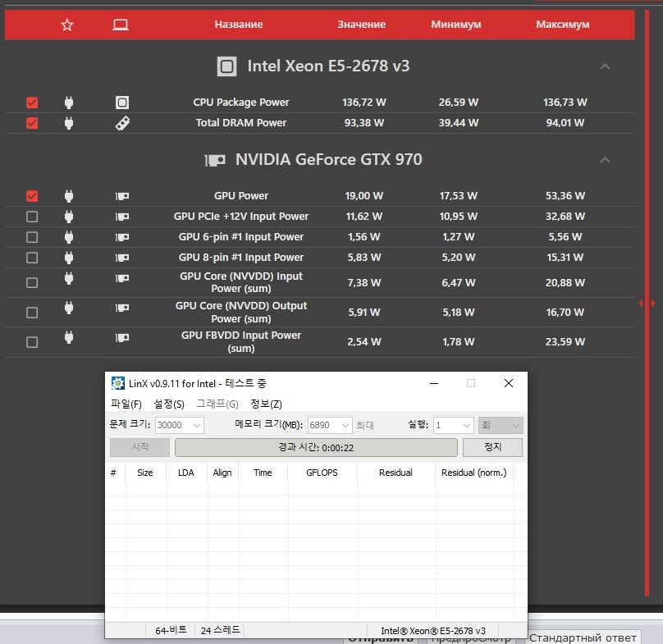The height and width of the screenshot is (644, 663).
Task: Click the LinX application icon in title bar
Action: click(x=117, y=383)
